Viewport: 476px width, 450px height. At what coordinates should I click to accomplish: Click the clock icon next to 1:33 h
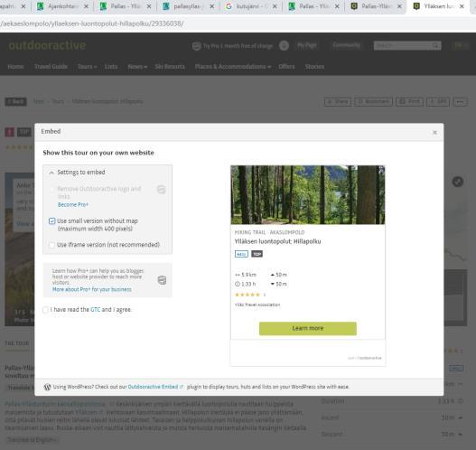[x=238, y=284]
